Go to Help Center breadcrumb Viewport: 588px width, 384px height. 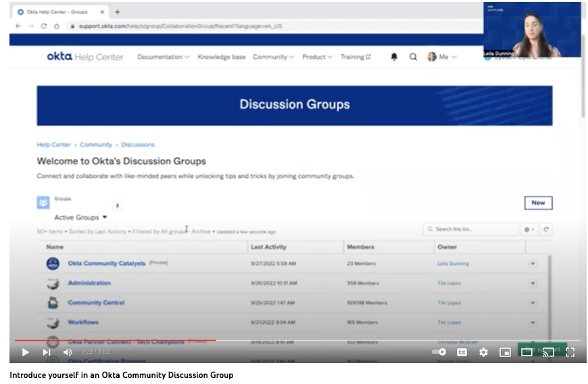(53, 145)
